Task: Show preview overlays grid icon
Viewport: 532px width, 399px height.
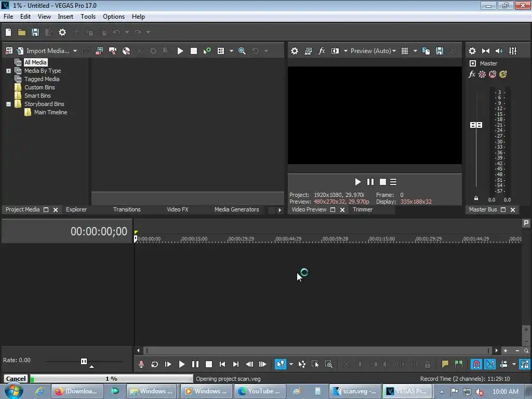Action: point(405,51)
